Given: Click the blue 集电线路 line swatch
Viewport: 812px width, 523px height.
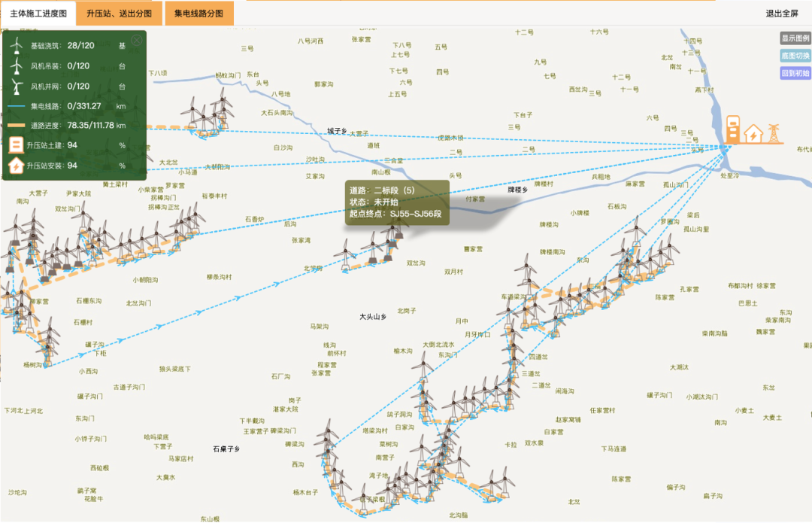Looking at the screenshot, I should (15, 106).
